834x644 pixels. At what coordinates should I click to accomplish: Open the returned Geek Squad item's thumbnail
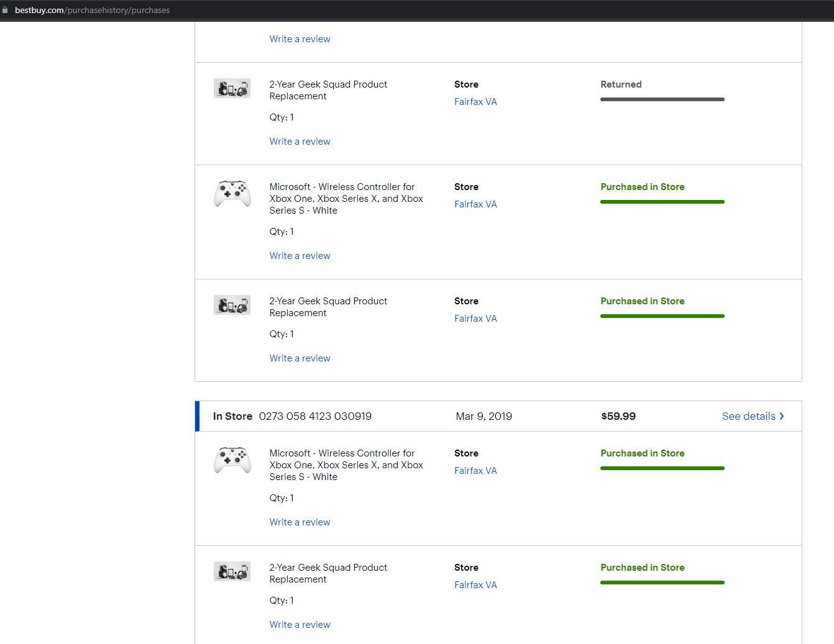pyautogui.click(x=232, y=88)
